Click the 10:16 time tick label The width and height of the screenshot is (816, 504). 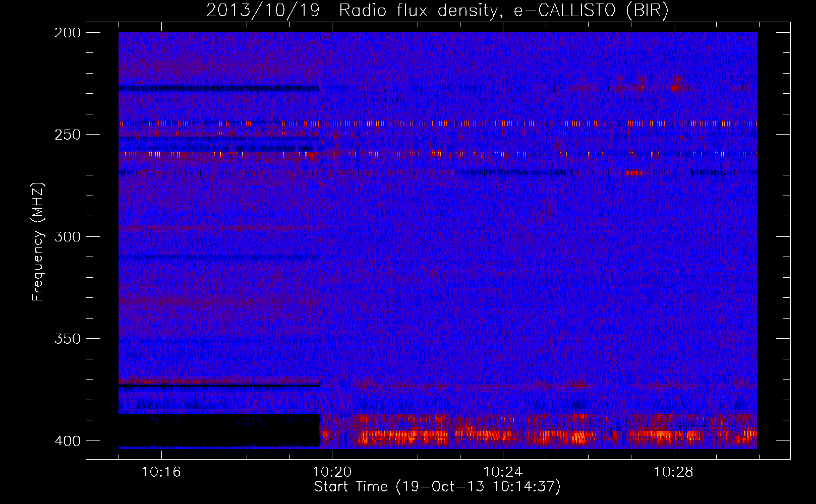pyautogui.click(x=161, y=472)
